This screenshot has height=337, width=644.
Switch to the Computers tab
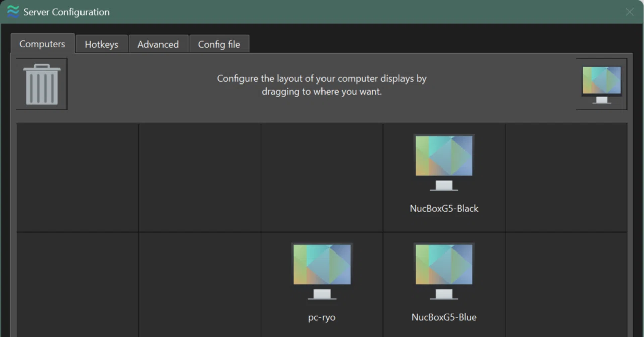pos(42,44)
